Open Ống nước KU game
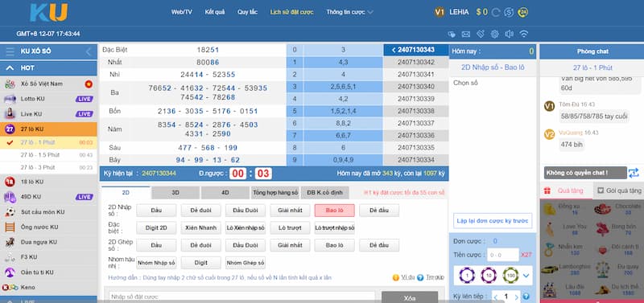Screen dimensions: 644x303 click(48, 227)
